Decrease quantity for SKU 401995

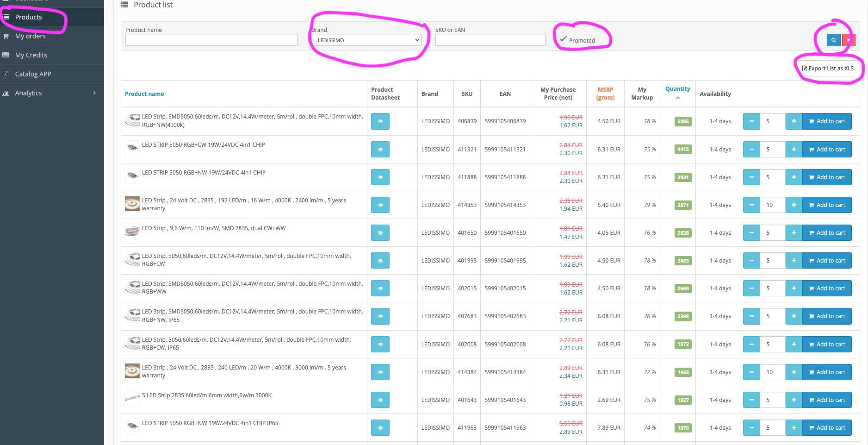pyautogui.click(x=751, y=261)
